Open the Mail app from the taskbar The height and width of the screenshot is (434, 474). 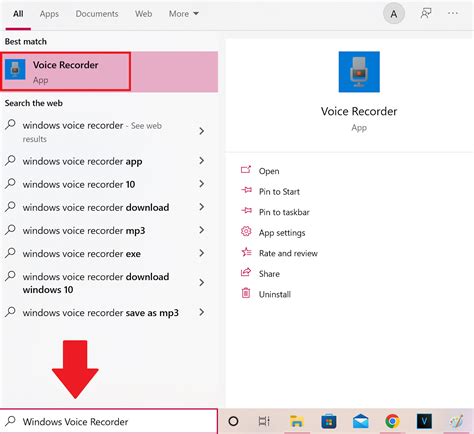click(x=360, y=421)
